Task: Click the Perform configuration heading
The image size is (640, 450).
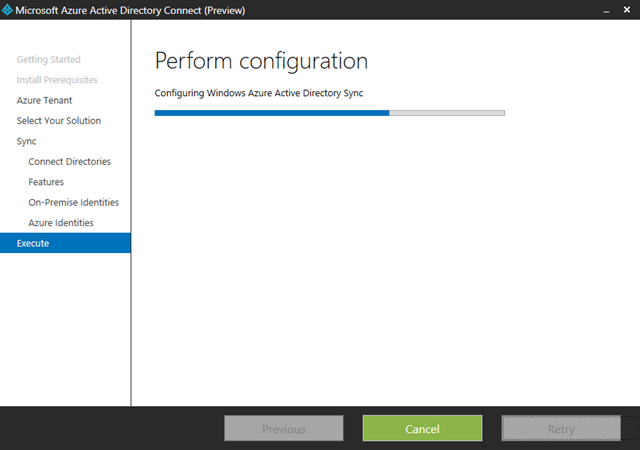Action: (261, 61)
